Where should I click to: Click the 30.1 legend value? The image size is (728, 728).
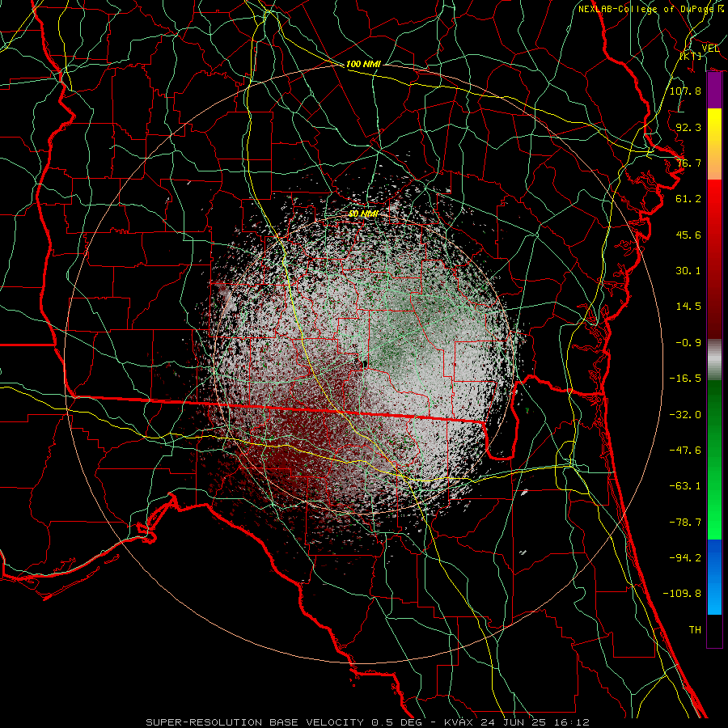pyautogui.click(x=688, y=271)
